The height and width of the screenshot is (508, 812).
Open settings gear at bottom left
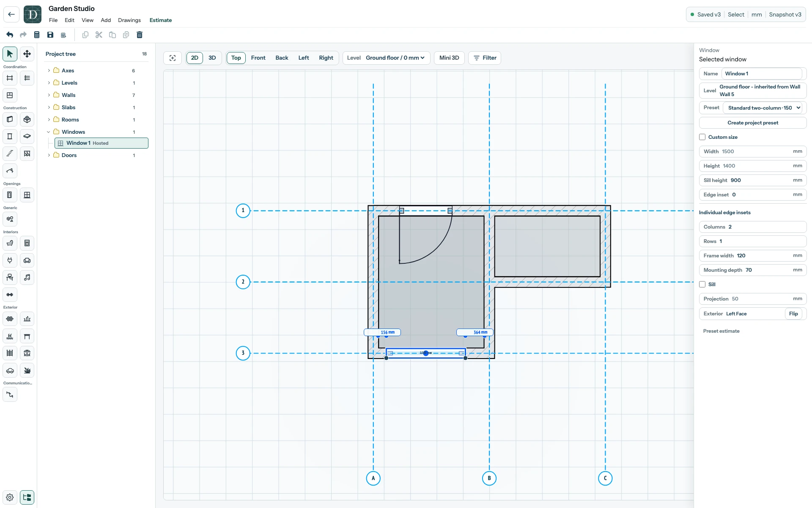tap(10, 497)
